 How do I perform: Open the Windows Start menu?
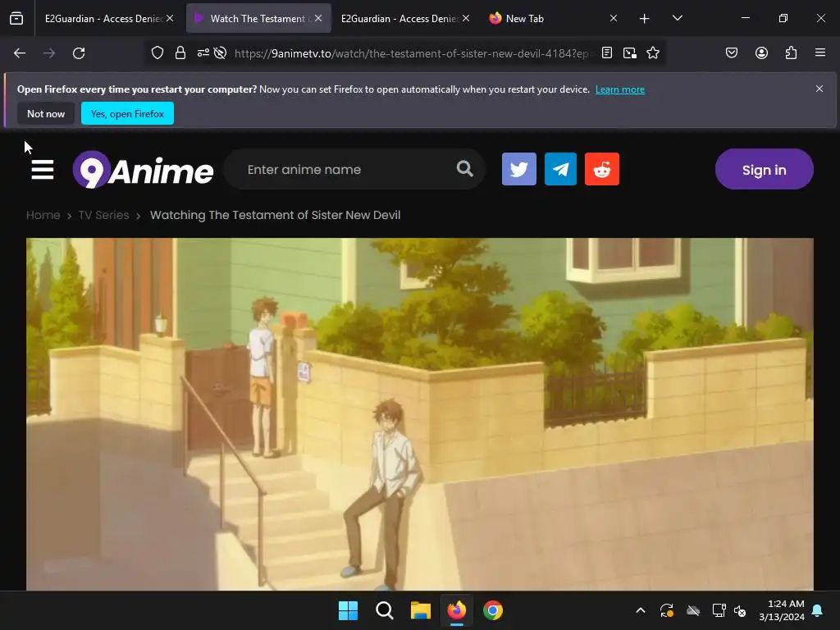tap(348, 610)
